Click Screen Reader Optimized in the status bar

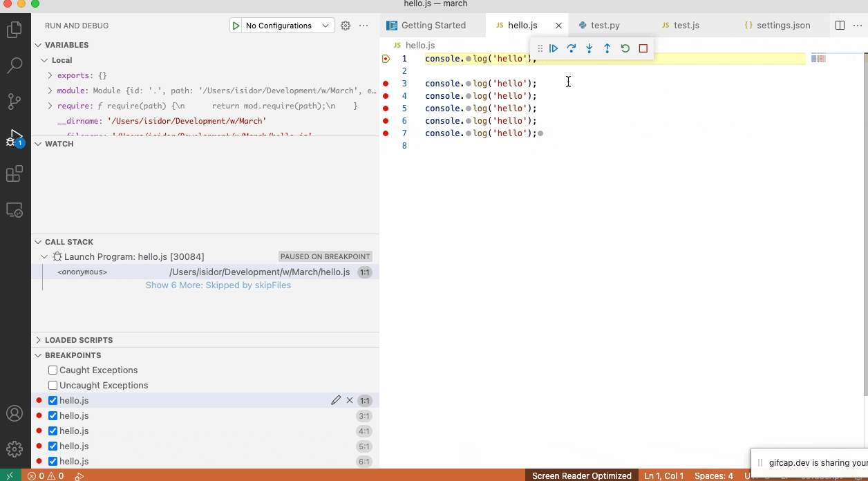pyautogui.click(x=581, y=475)
